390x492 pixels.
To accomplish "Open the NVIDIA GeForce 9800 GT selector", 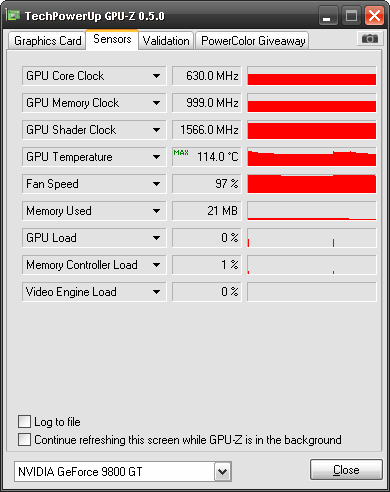I will click(223, 472).
